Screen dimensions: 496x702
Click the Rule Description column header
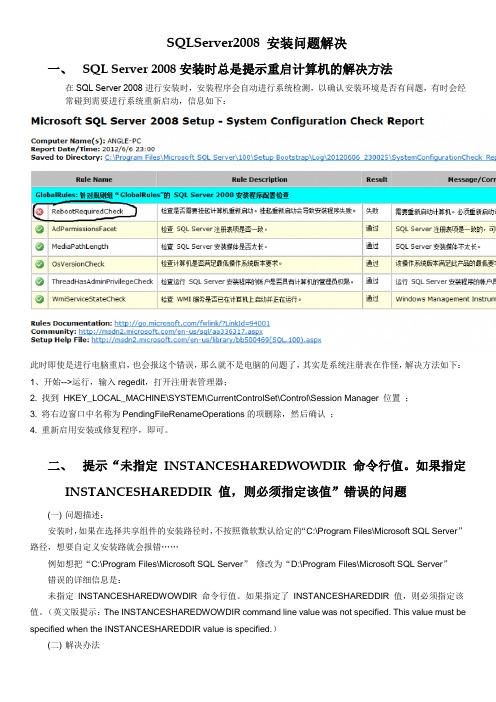(x=259, y=180)
